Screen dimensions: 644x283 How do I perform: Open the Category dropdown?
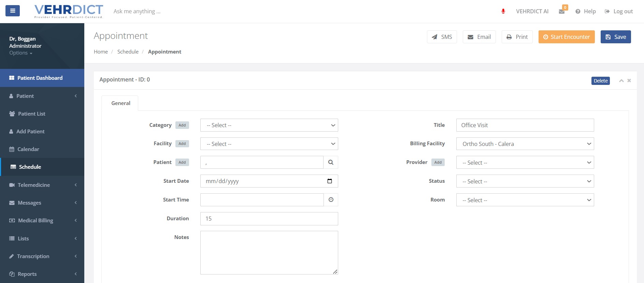pos(269,125)
